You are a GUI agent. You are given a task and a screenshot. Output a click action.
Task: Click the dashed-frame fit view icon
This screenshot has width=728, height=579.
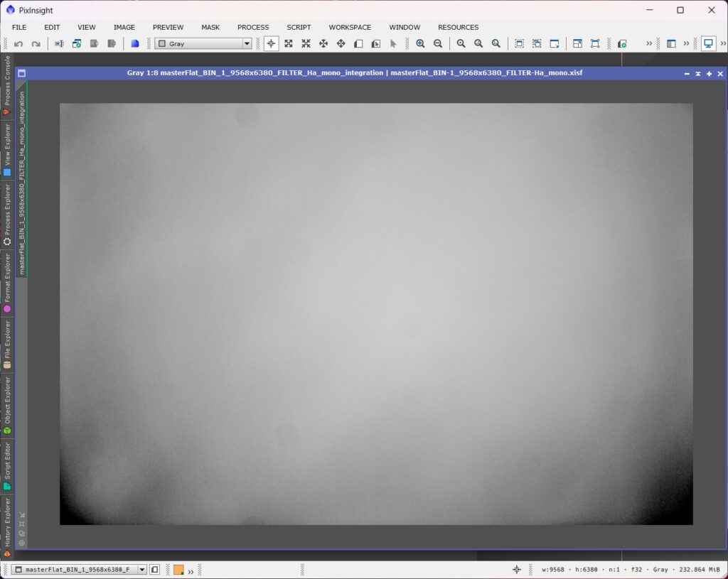click(519, 43)
